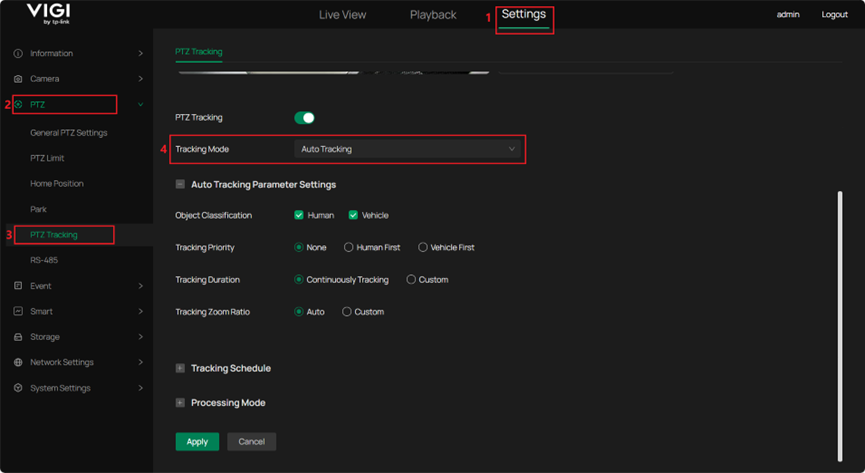The height and width of the screenshot is (473, 865).
Task: Click the Event sidebar icon
Action: pos(18,286)
